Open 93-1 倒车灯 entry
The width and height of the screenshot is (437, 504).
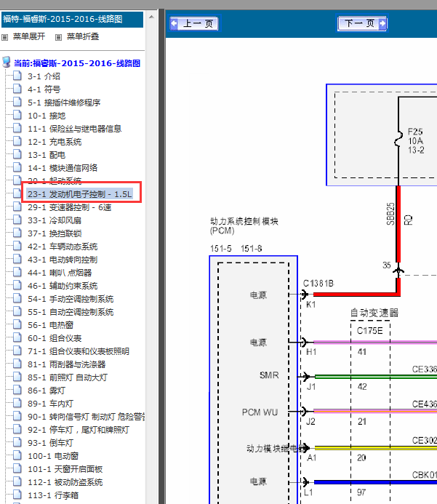[50, 443]
